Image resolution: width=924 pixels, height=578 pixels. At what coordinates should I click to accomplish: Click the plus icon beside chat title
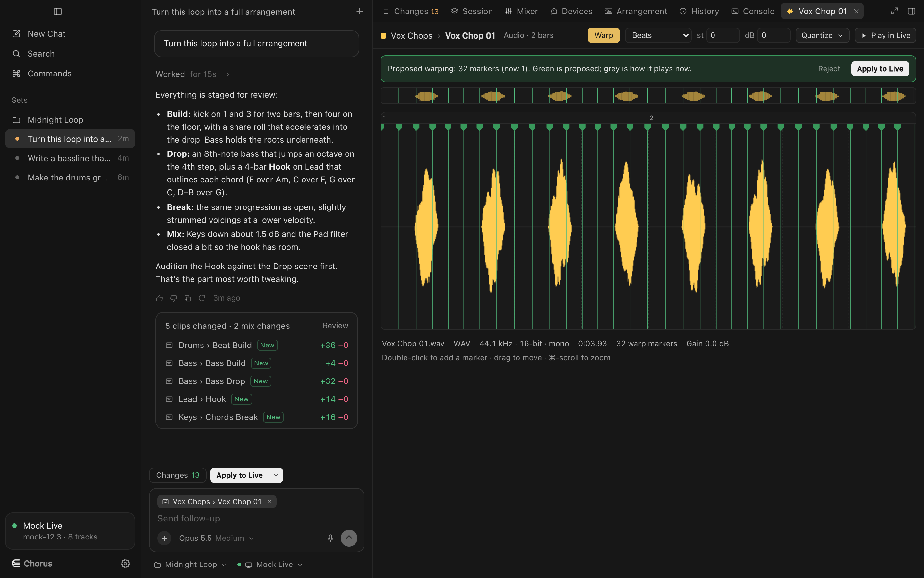tap(359, 12)
